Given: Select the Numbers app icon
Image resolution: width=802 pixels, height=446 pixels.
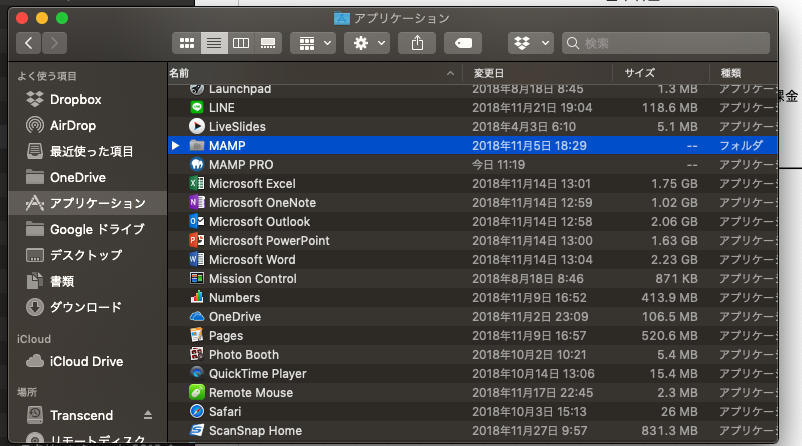Looking at the screenshot, I should 196,297.
